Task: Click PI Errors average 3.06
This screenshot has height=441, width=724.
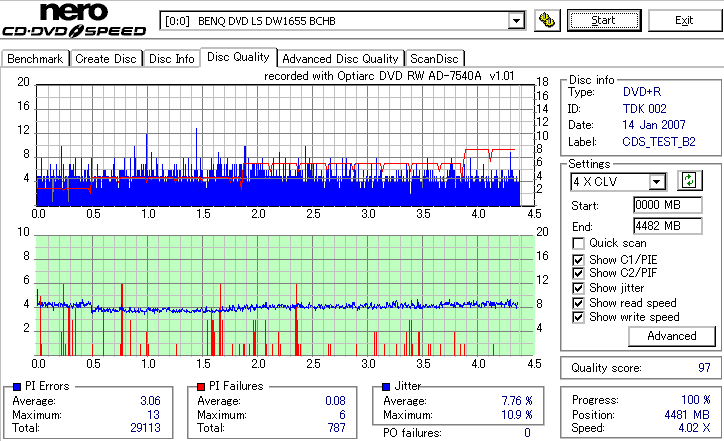Action: pyautogui.click(x=150, y=401)
